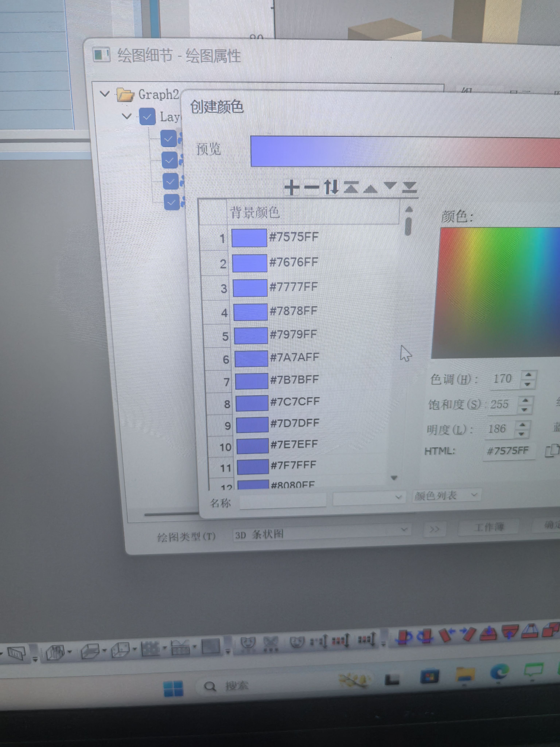Click the color list scrollbar up arrow
Viewport: 560px width, 747px height.
[409, 209]
